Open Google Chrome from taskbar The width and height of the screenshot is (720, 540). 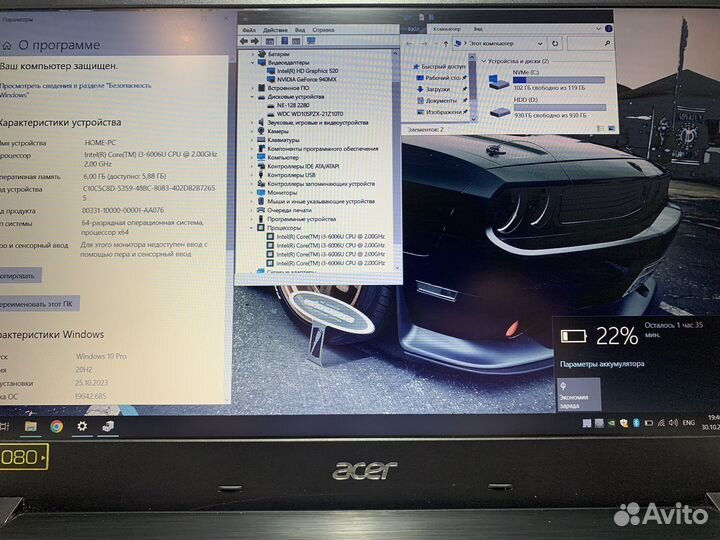pos(56,427)
